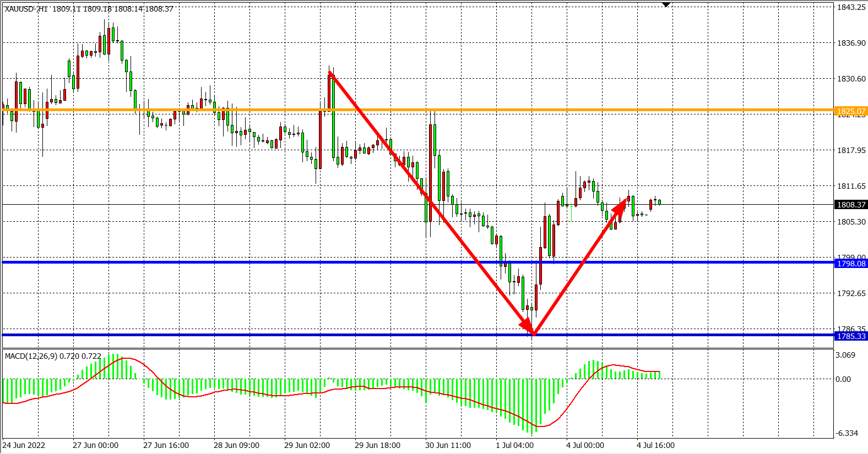
Task: Click the MACD red signal line at its lowest point
Action: [541, 426]
